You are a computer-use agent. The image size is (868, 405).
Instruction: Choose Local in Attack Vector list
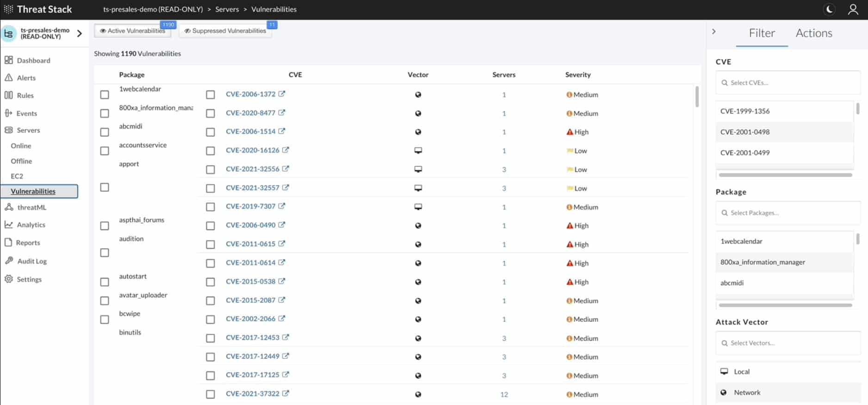(788, 372)
